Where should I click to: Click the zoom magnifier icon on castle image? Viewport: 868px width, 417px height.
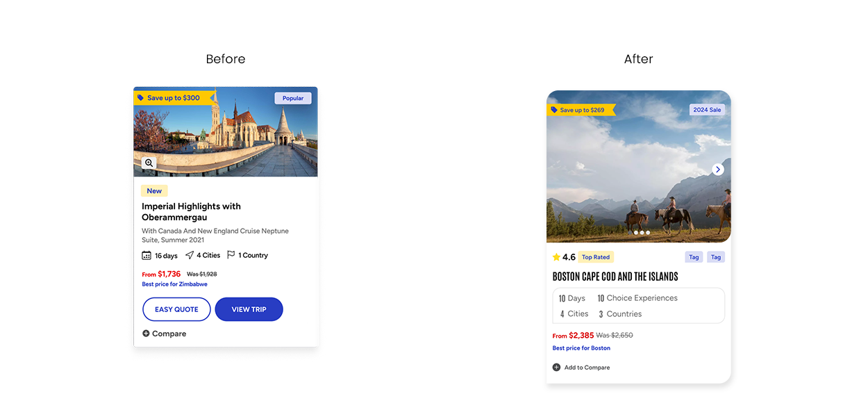click(149, 163)
